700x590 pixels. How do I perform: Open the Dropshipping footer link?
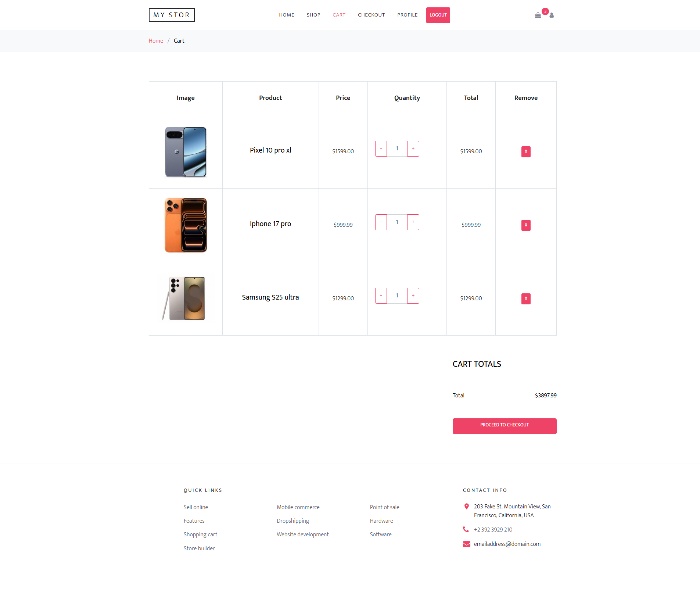click(x=293, y=521)
